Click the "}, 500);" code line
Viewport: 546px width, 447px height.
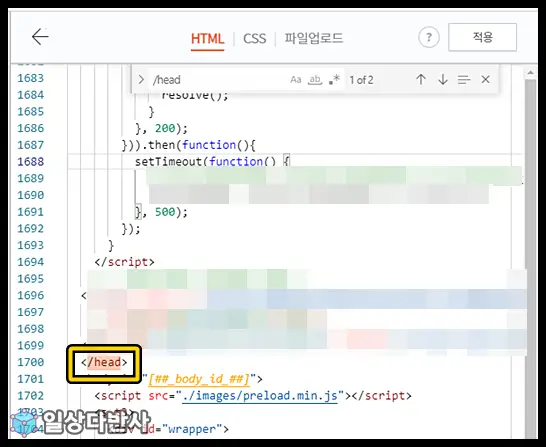[161, 212]
